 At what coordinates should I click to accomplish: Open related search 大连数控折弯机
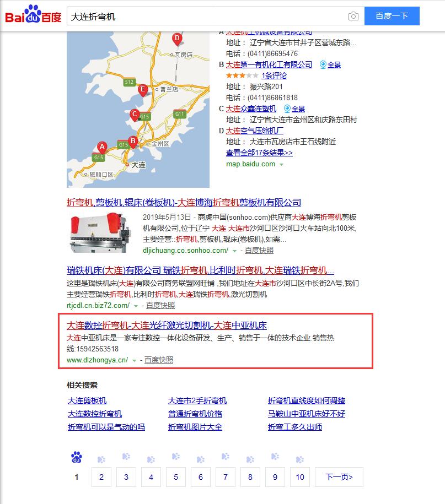[x=95, y=414]
